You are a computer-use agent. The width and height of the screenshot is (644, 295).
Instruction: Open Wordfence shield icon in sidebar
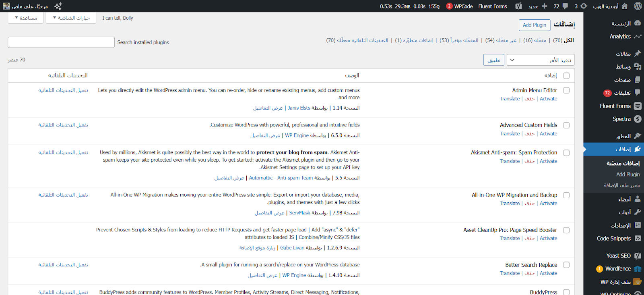638,269
